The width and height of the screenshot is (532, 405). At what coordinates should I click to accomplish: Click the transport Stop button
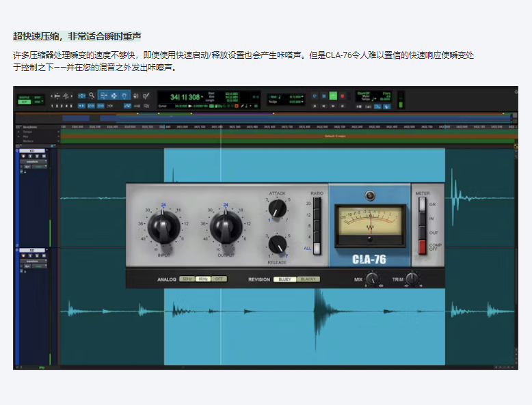pos(324,96)
